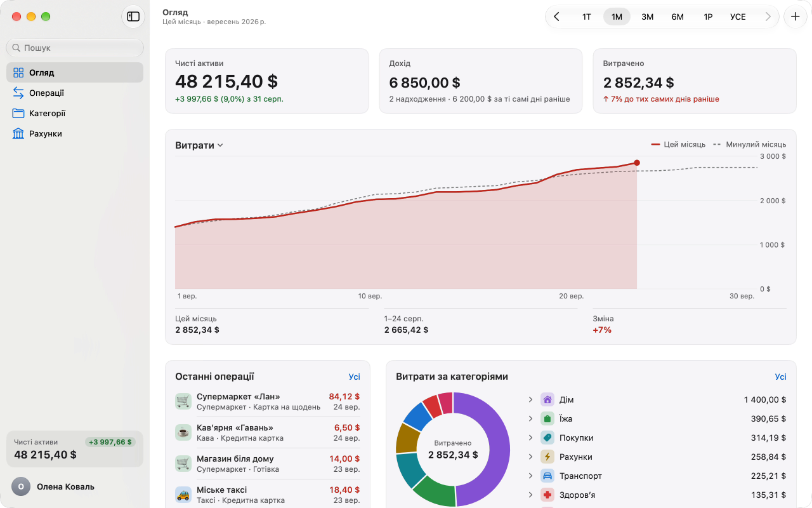Click the Міське таксі taxi icon
This screenshot has width=812, height=508.
pos(183,495)
